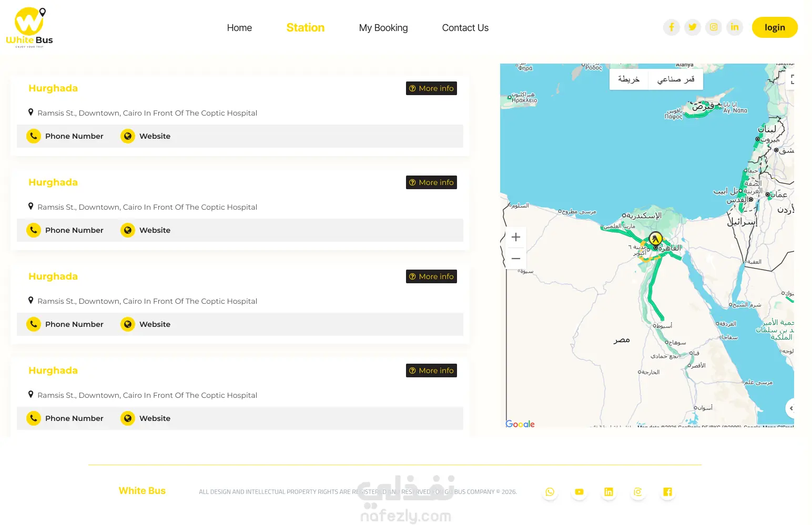
Task: Click the Website globe icon in the second card
Action: tap(128, 230)
